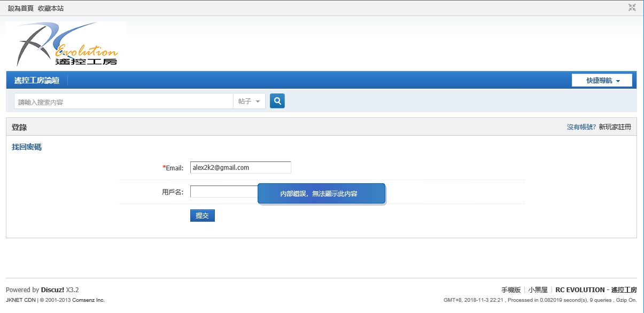
Task: Open the 遙控工房論壇 nav tab
Action: (x=37, y=81)
